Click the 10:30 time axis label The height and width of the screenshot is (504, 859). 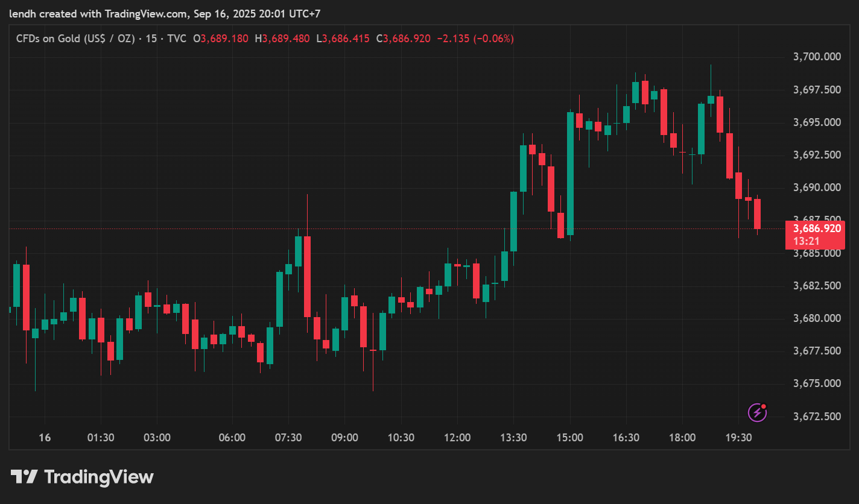[x=401, y=438]
